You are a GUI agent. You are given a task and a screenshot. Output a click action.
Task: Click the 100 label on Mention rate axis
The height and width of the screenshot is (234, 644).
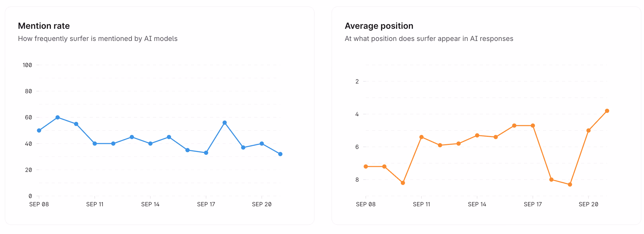click(27, 65)
